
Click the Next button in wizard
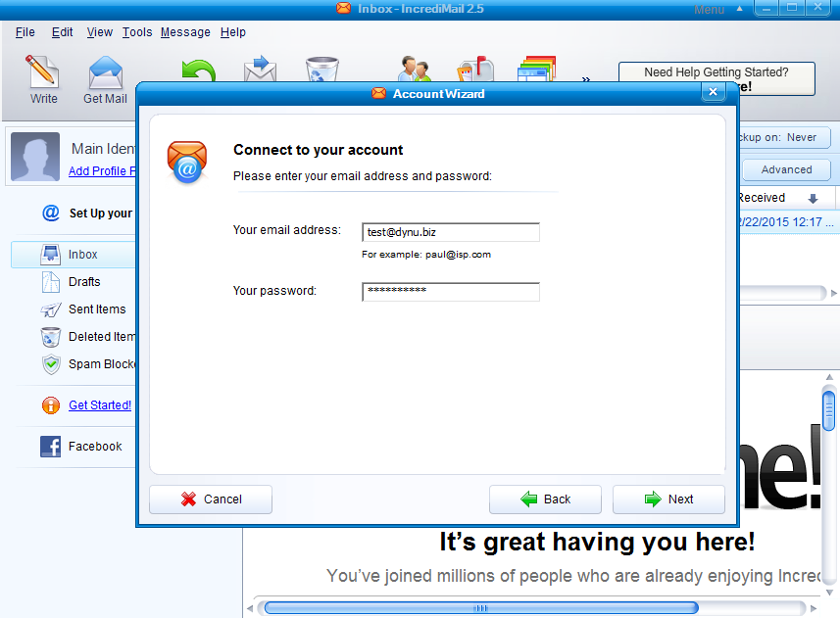point(668,499)
